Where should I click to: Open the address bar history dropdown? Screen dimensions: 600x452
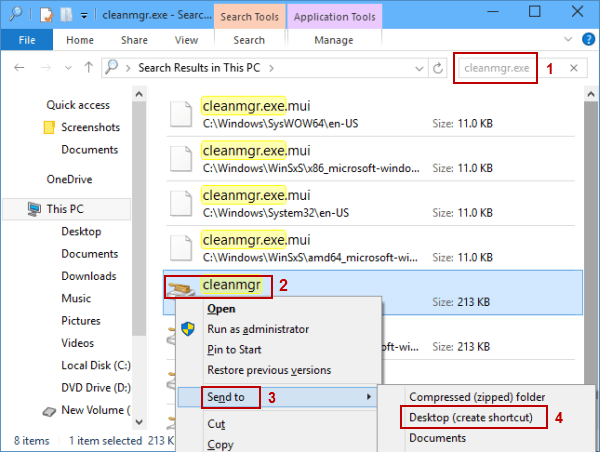419,69
